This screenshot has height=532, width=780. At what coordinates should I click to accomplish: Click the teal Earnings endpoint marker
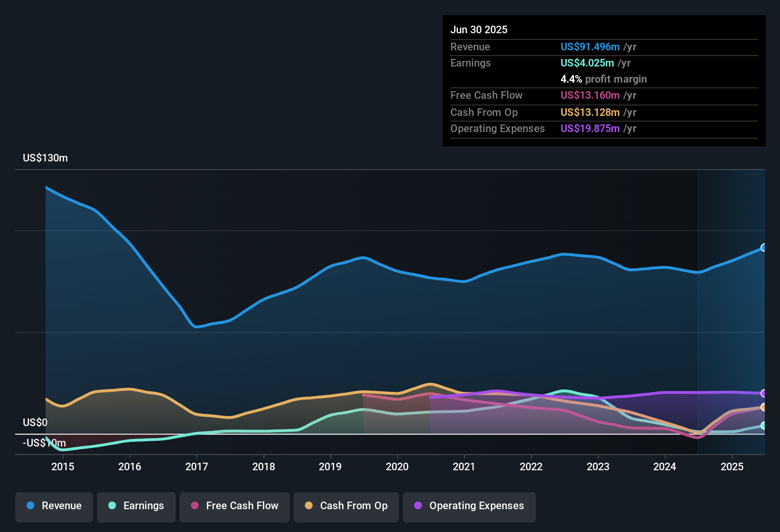pos(763,426)
